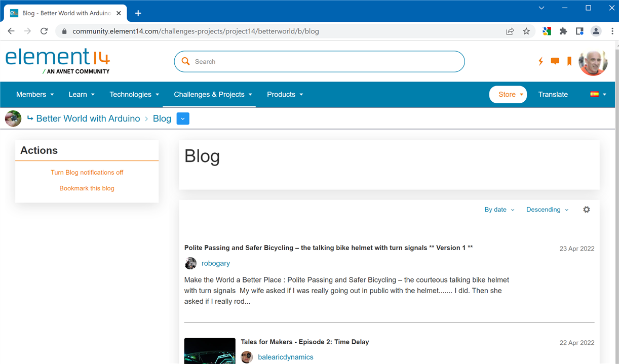
Task: Click the element14 community logo
Action: click(58, 61)
